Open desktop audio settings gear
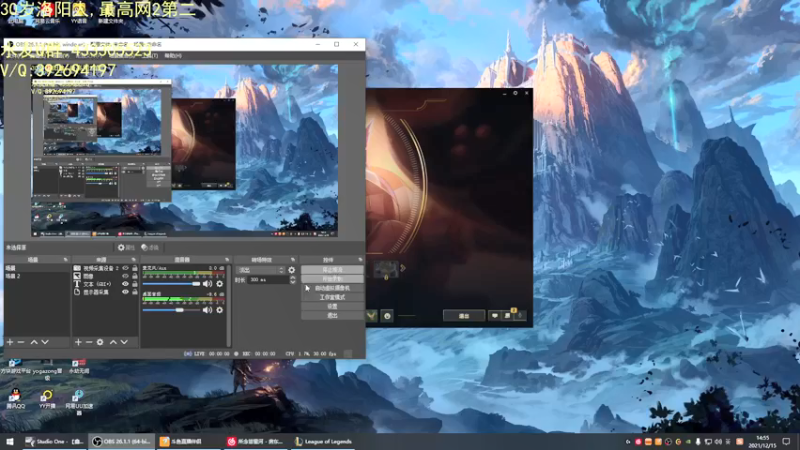Viewport: 800px width, 450px height. click(x=219, y=310)
